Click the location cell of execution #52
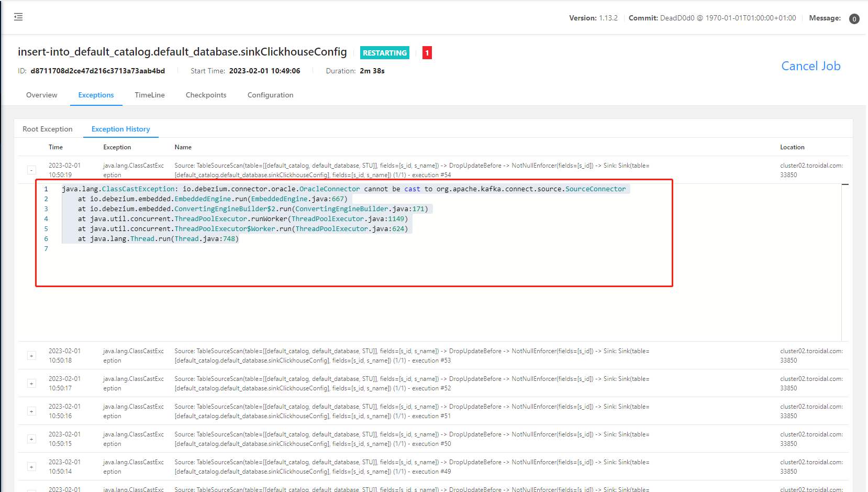Screen dimensions: 868x492 [x=811, y=384]
